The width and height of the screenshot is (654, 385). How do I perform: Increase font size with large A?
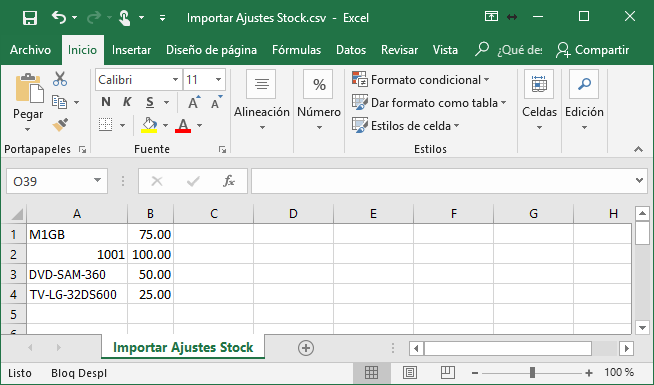coord(194,102)
